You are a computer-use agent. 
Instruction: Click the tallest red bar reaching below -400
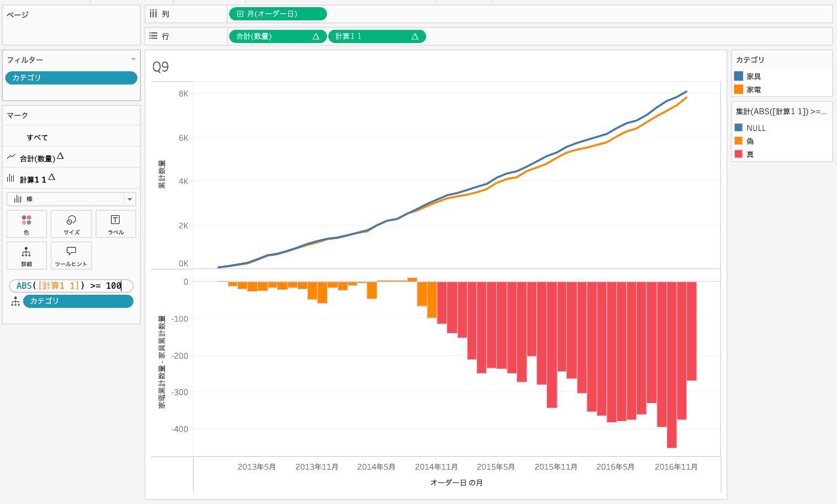point(671,365)
